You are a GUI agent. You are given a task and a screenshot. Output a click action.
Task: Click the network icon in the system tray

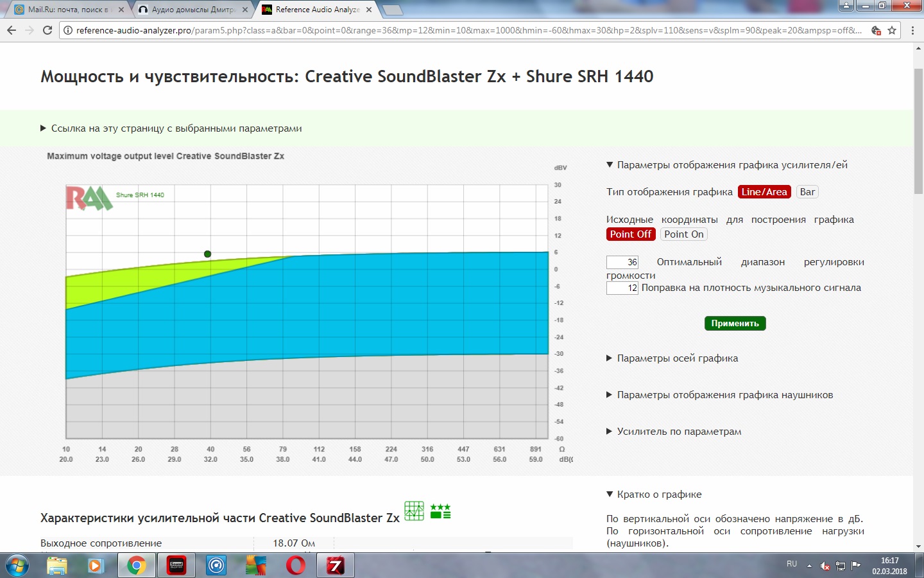841,566
